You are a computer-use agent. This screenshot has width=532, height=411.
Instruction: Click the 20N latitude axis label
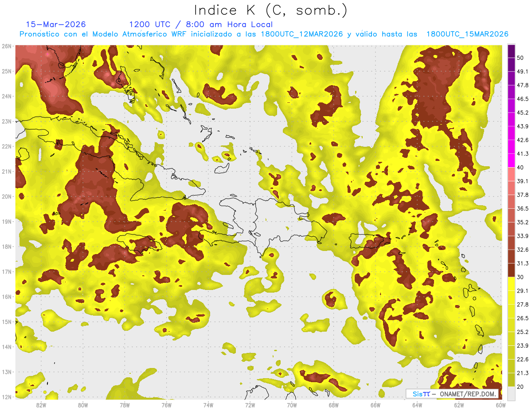7,196
